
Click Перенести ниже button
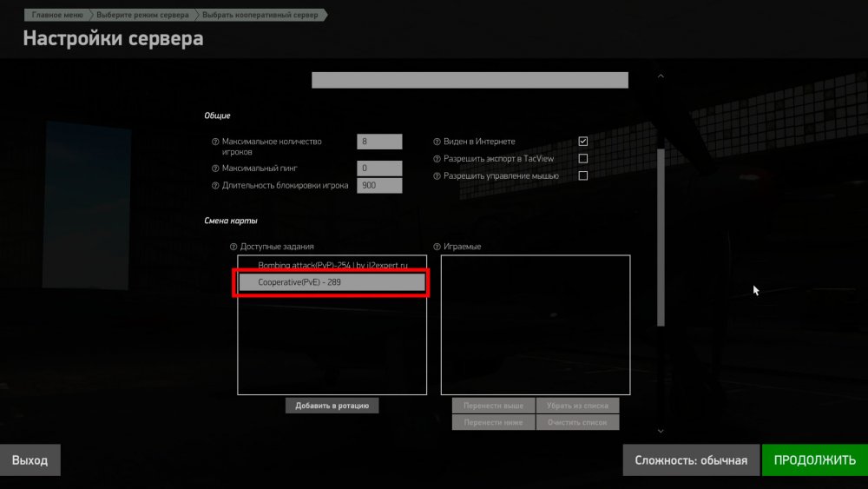coord(493,422)
